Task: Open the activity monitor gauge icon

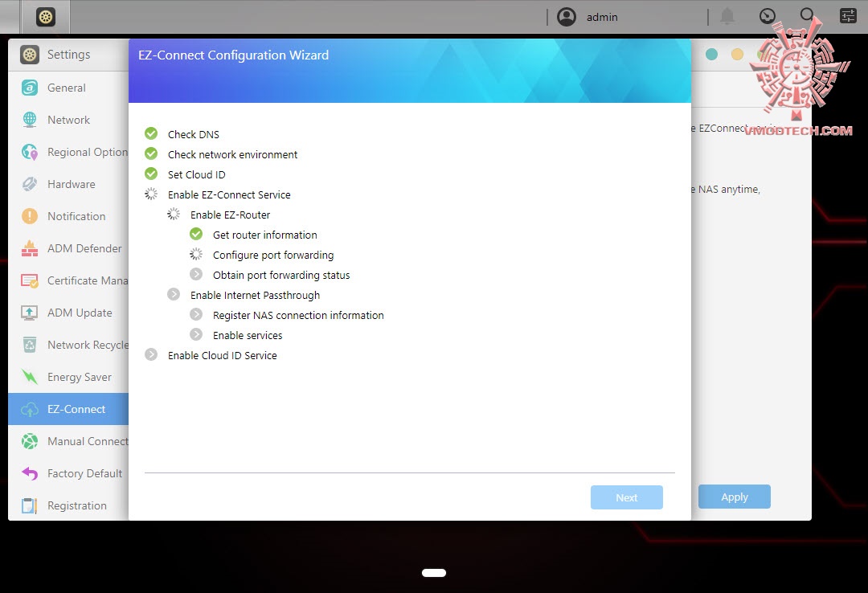Action: pos(768,16)
